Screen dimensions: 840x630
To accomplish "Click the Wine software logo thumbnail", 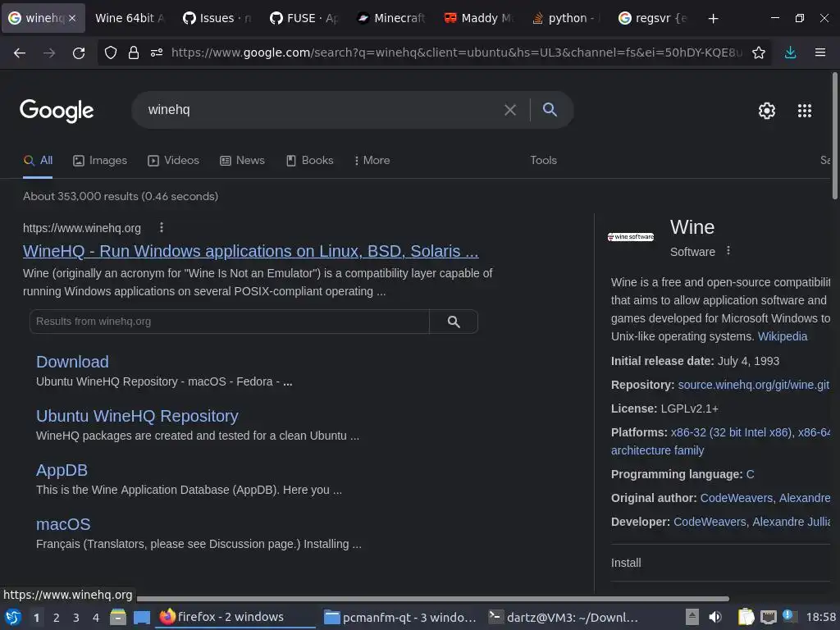I will tap(631, 237).
